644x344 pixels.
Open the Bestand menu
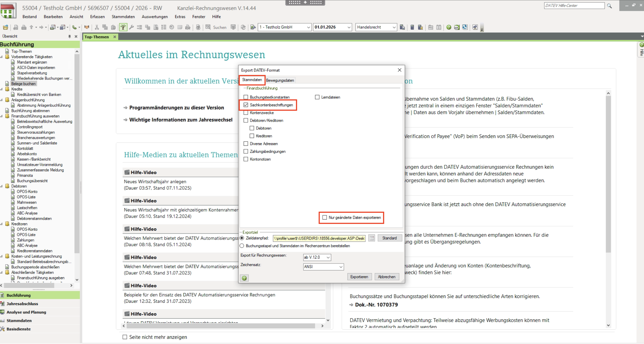click(30, 17)
